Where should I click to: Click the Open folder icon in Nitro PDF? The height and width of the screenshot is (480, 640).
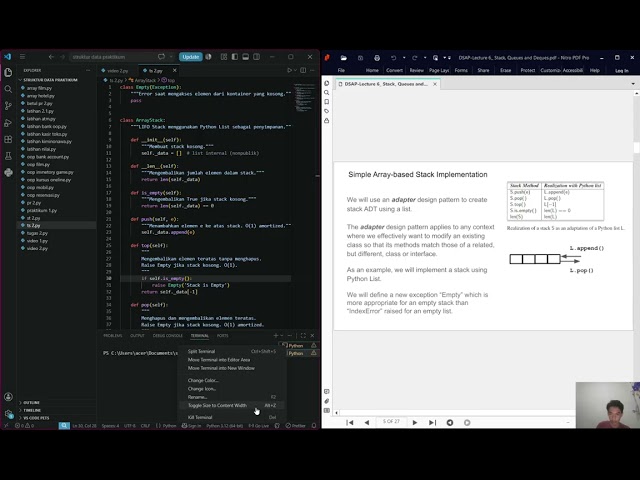(x=344, y=58)
